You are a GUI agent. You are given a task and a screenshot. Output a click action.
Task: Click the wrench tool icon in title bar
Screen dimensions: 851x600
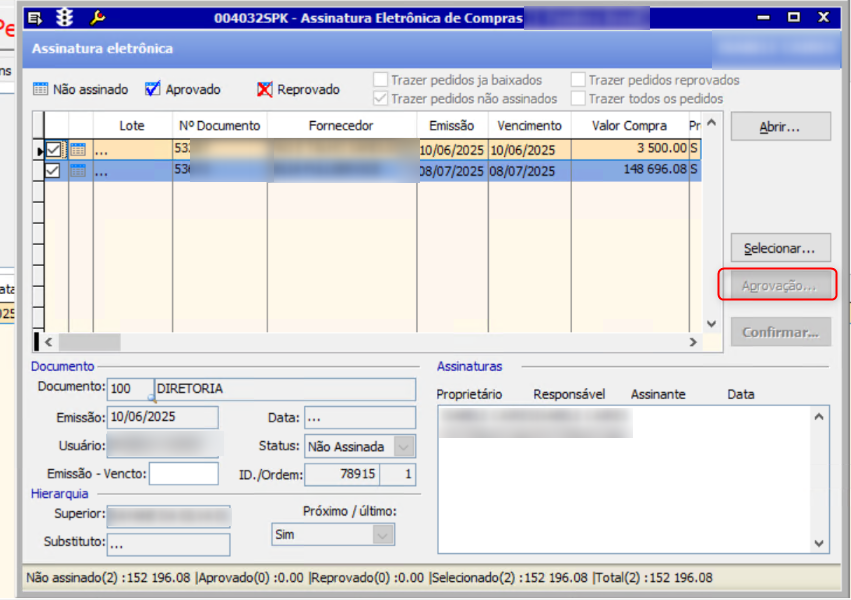point(98,18)
